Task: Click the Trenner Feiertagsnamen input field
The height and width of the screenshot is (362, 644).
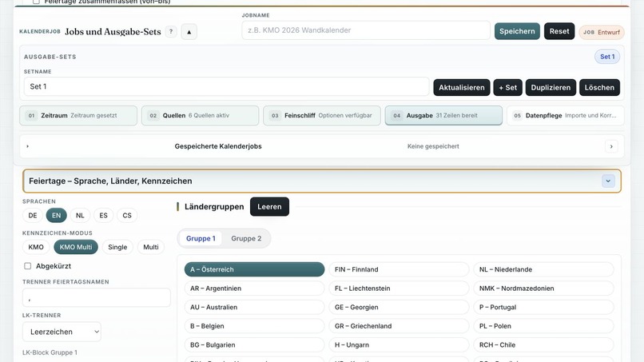Action: click(x=97, y=297)
